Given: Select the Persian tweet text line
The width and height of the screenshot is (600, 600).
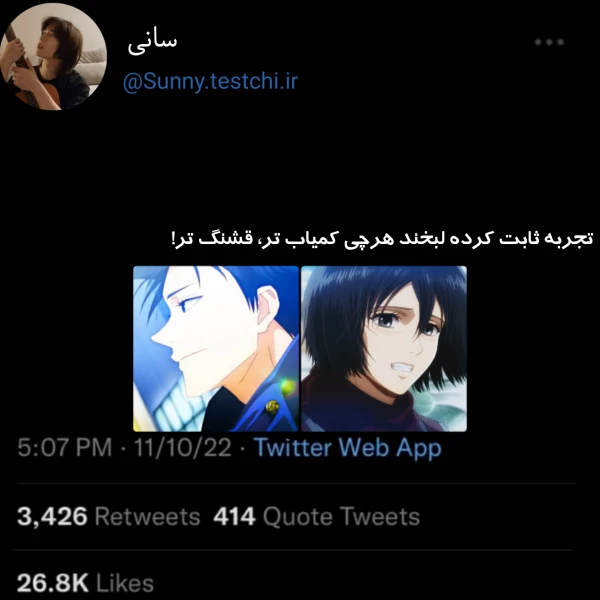Looking at the screenshot, I should [x=382, y=238].
